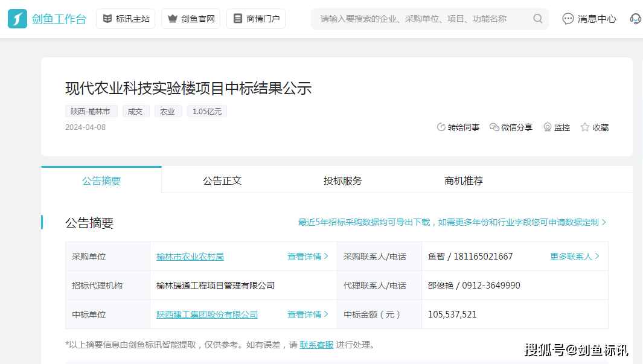Viewport: 643px width, 364px height.
Task: Open the 剑鱼官网 button
Action: [x=191, y=19]
